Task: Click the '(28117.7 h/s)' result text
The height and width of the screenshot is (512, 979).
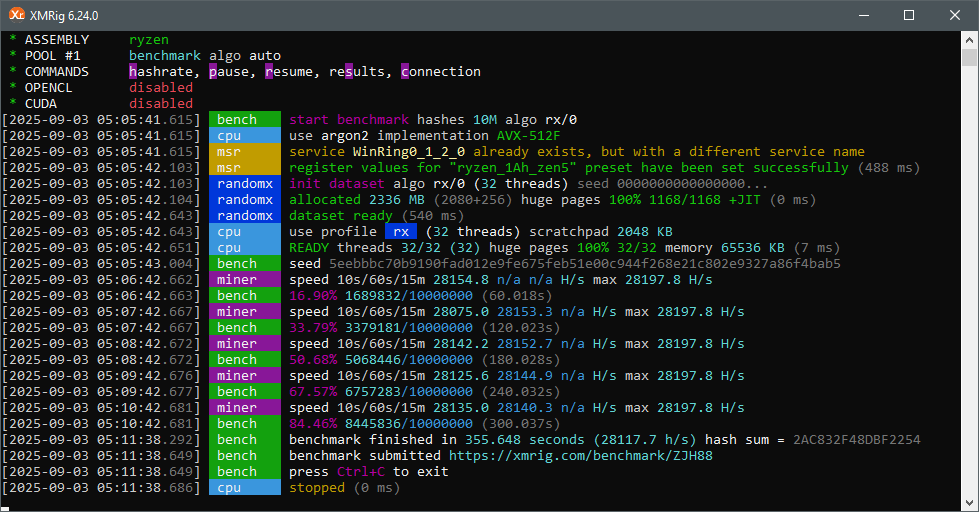Action: [645, 440]
